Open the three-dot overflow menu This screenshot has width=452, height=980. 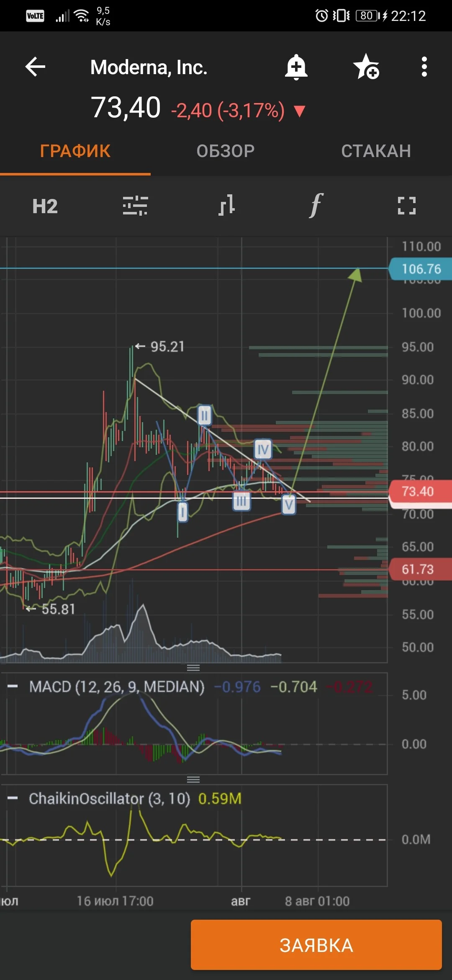click(x=424, y=67)
